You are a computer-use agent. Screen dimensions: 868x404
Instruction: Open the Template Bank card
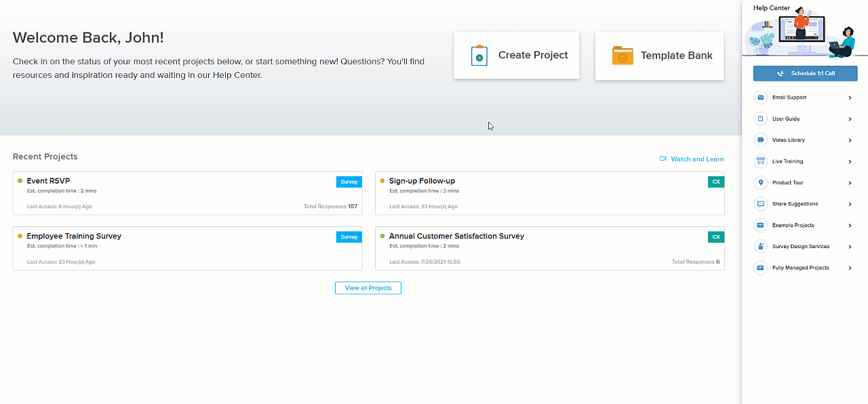click(x=659, y=56)
